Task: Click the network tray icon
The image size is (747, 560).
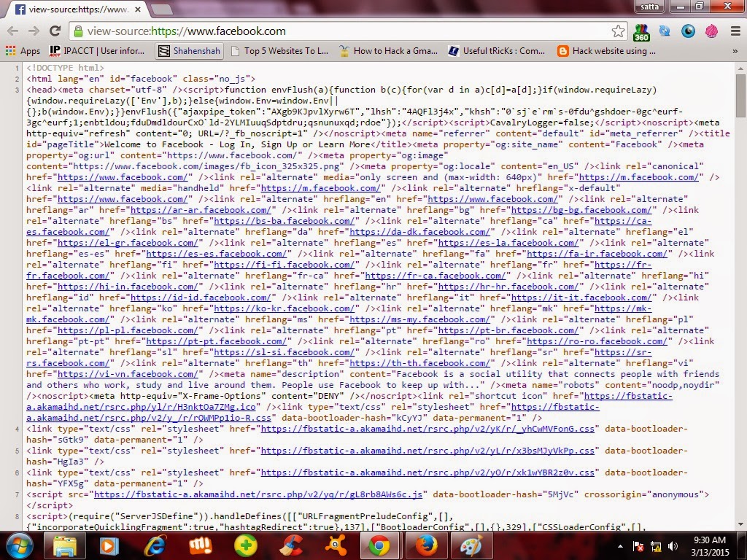Action: pyautogui.click(x=656, y=546)
